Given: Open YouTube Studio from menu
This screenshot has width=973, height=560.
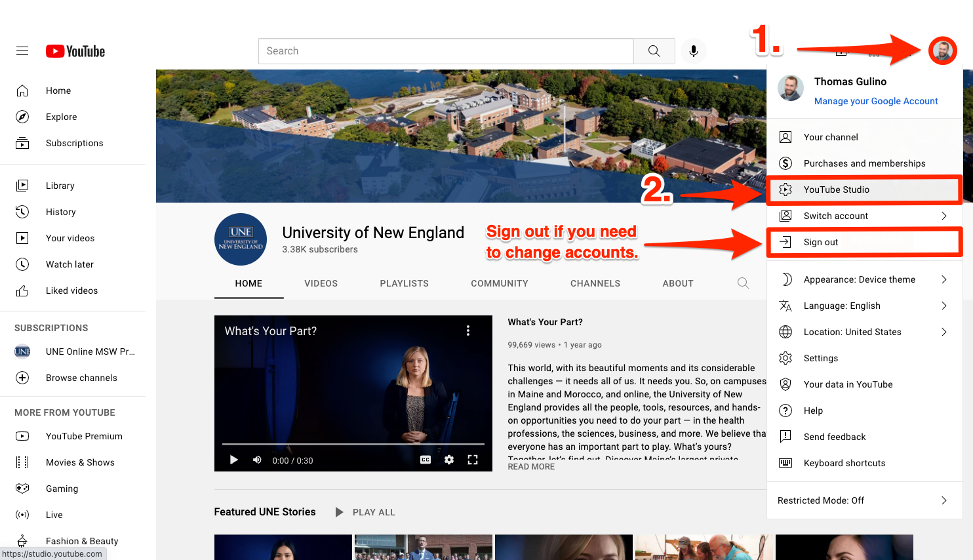Looking at the screenshot, I should click(x=864, y=190).
